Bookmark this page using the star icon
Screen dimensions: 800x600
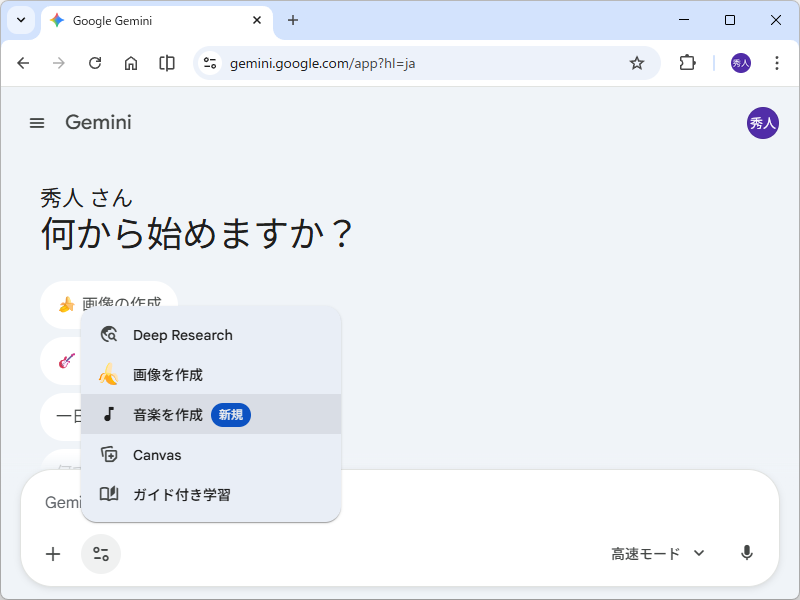tap(637, 62)
